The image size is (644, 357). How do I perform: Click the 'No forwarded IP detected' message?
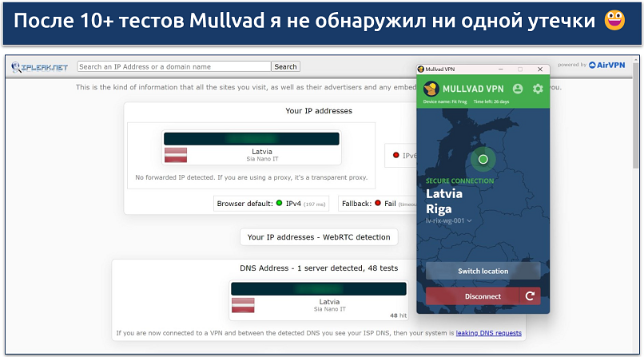[252, 177]
